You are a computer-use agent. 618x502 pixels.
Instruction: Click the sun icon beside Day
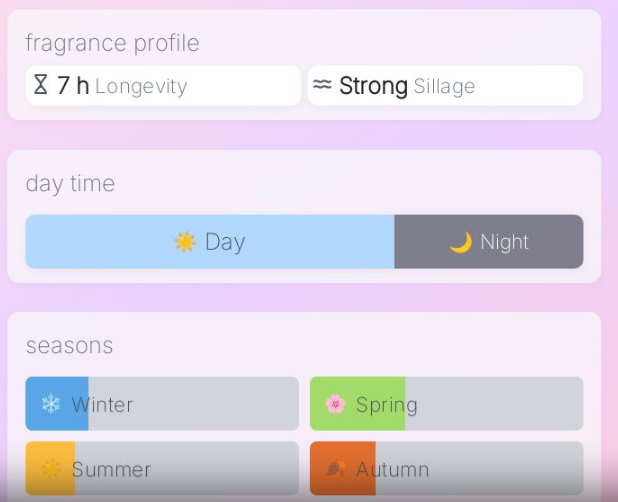[x=185, y=242]
